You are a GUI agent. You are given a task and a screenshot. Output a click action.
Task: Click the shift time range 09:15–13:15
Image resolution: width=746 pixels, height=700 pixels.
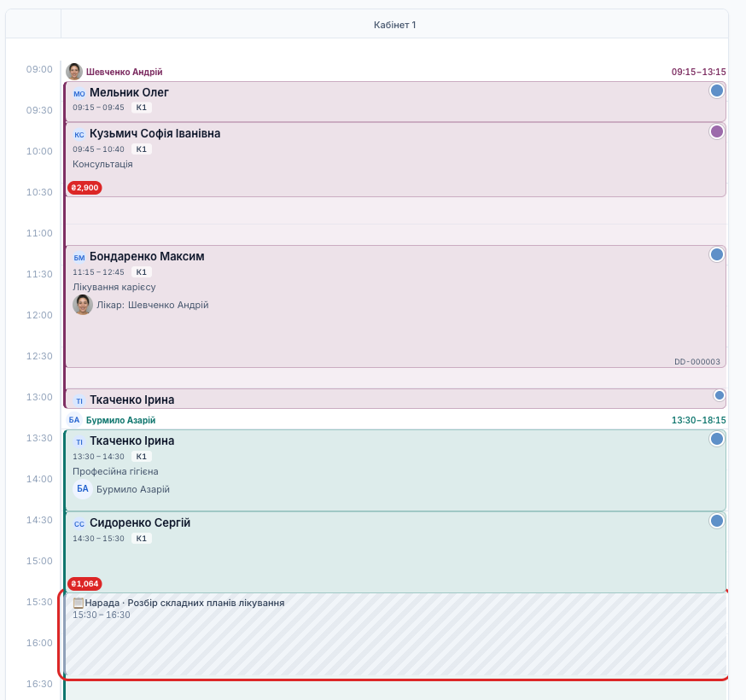coord(698,72)
